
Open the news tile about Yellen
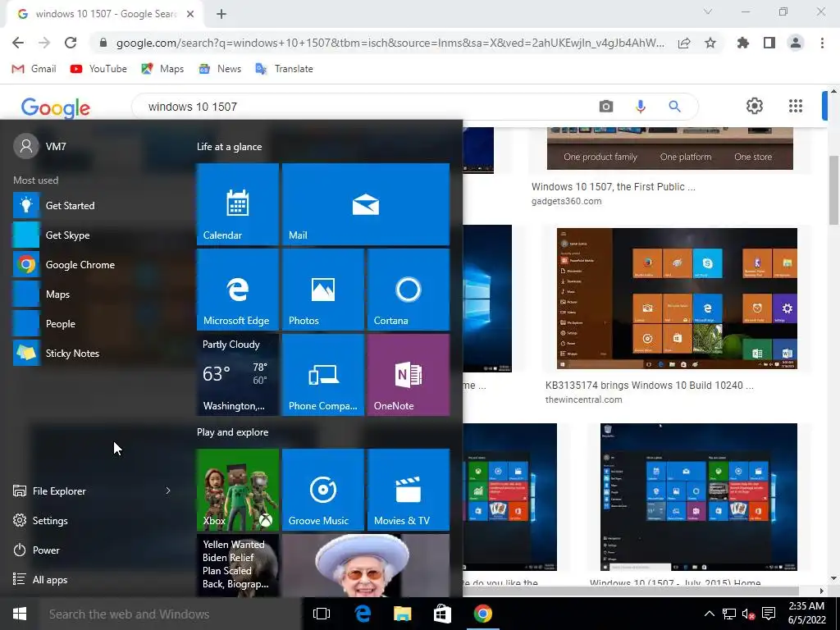(237, 566)
